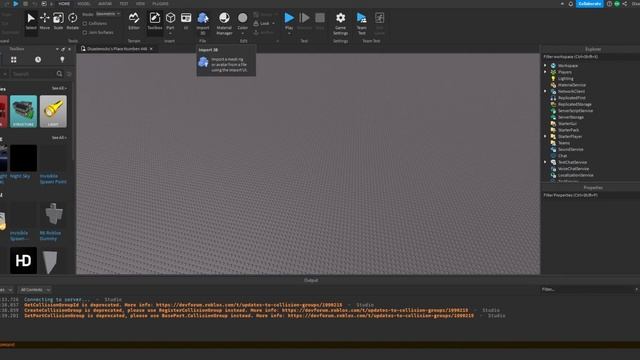This screenshot has height=360, width=640.
Task: Open Game Settings gear
Action: click(340, 23)
